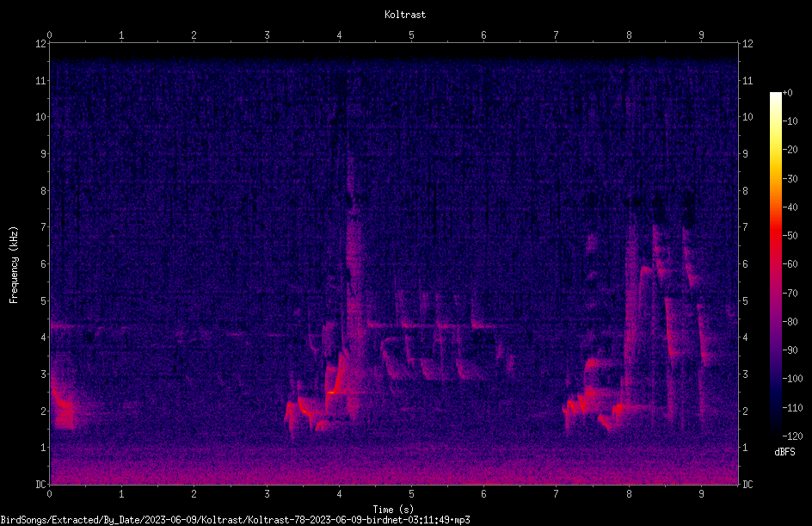
Task: Click the '-90' color bar label
Action: 790,350
